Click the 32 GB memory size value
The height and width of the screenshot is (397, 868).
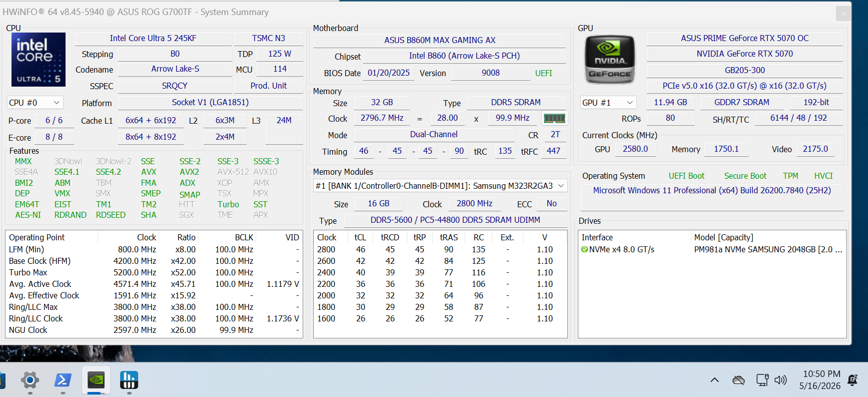[382, 103]
